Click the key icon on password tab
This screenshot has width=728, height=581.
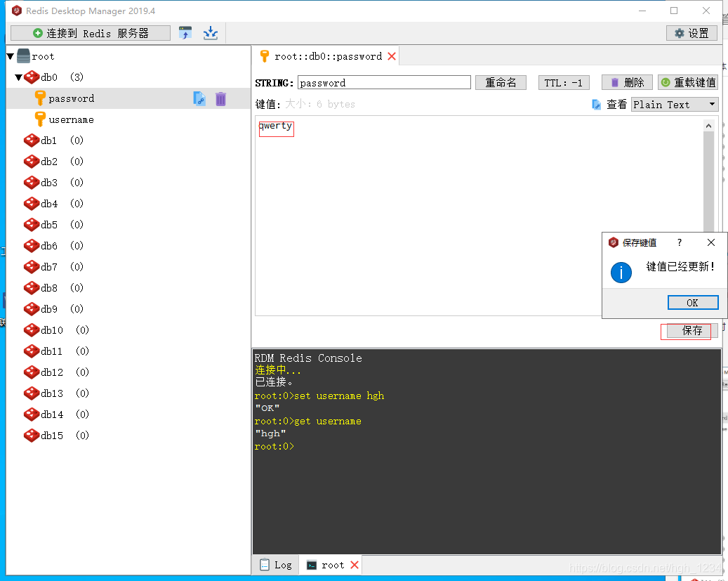265,56
